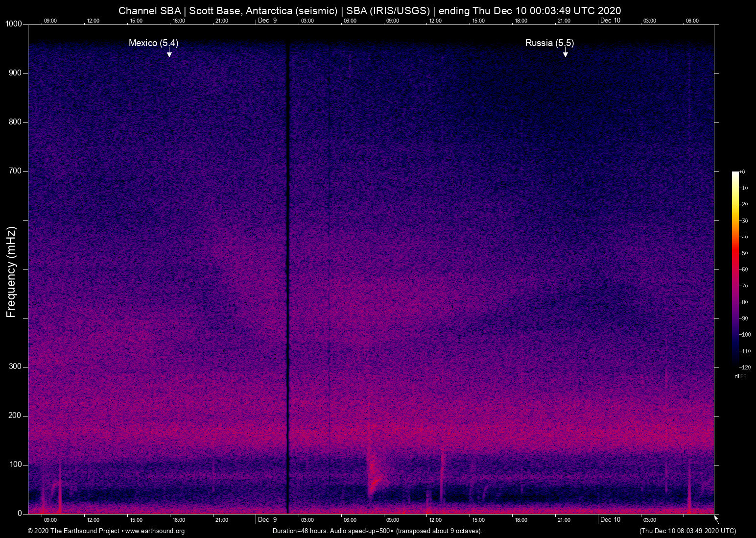
Task: Click the arrow marker below Russia (5.5)
Action: point(565,53)
